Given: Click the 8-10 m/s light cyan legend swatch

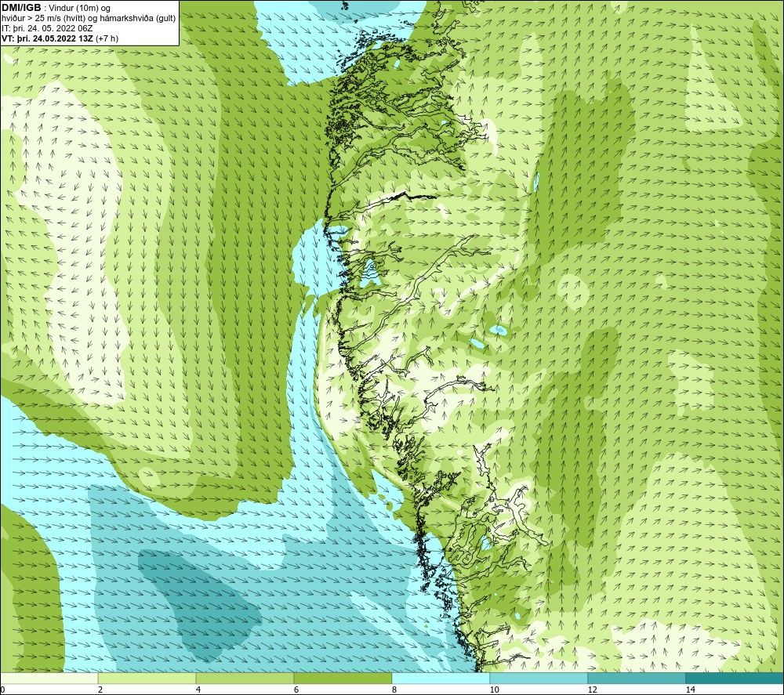Looking at the screenshot, I should [x=441, y=679].
